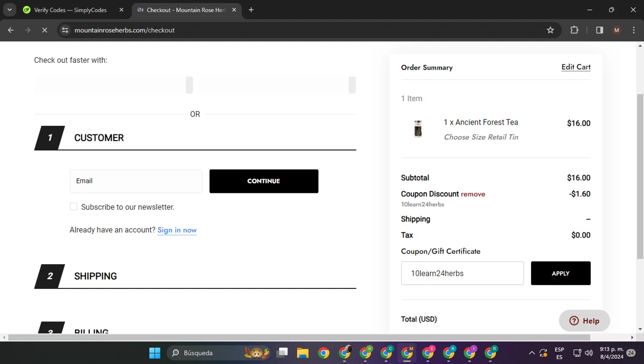The image size is (644, 364).
Task: Open the volume control in the tray
Action: coord(589,353)
